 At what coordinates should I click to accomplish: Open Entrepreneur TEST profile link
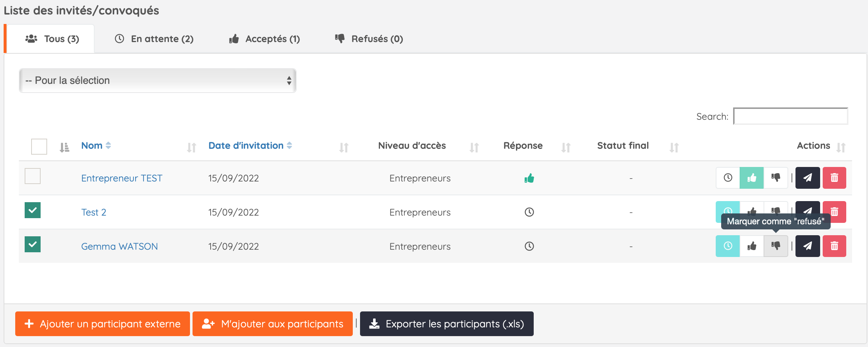(x=122, y=178)
